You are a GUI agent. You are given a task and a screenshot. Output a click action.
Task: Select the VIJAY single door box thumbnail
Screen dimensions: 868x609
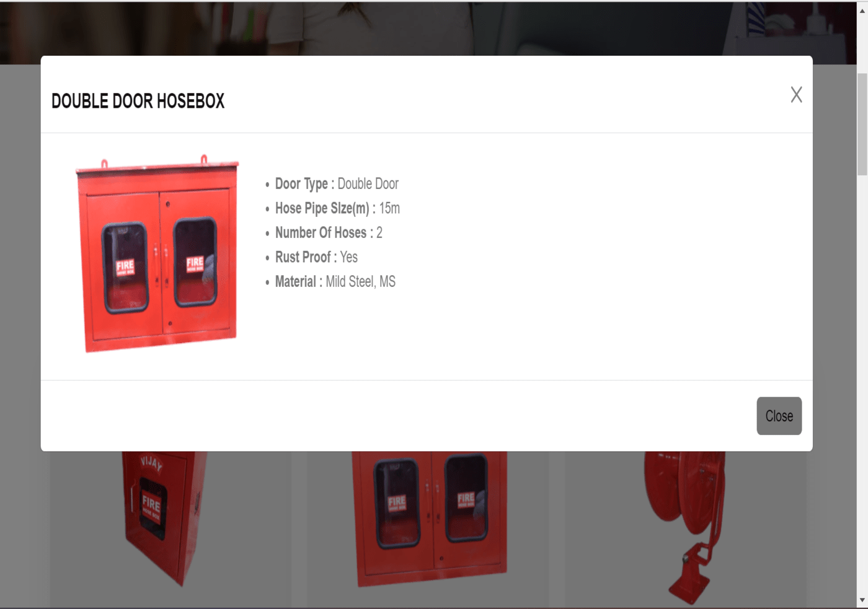click(x=161, y=518)
